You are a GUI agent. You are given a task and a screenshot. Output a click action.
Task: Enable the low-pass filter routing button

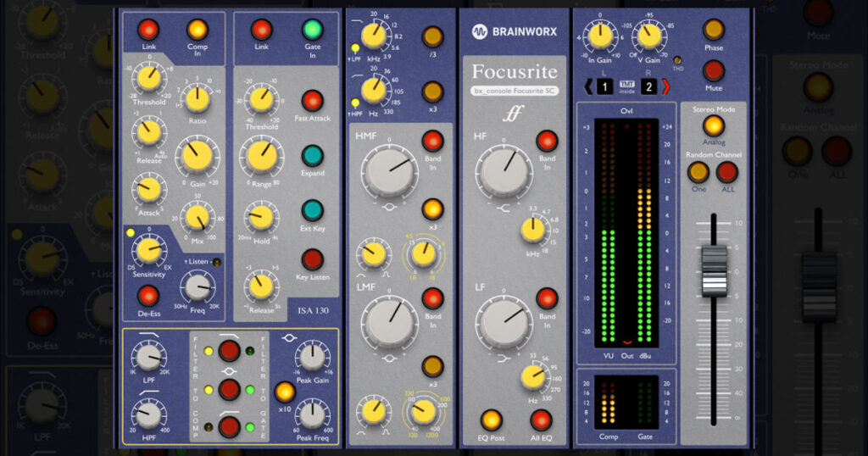click(229, 351)
